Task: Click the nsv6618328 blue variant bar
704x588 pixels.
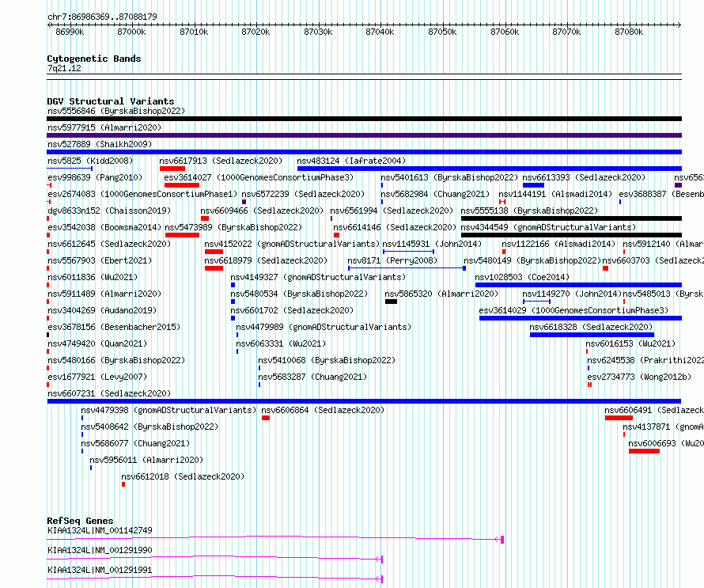Action: coord(592,335)
